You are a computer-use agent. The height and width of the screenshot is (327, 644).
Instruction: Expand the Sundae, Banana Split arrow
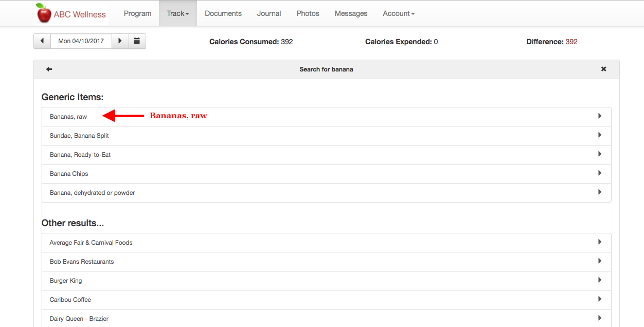click(599, 135)
